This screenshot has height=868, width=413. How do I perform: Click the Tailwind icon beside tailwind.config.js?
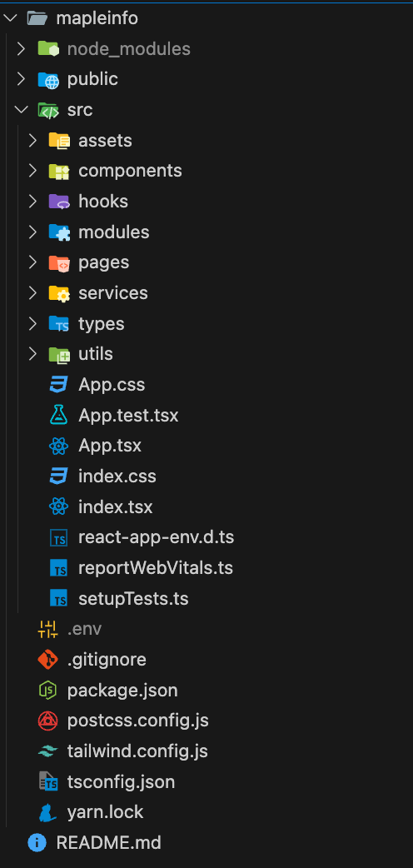point(47,751)
